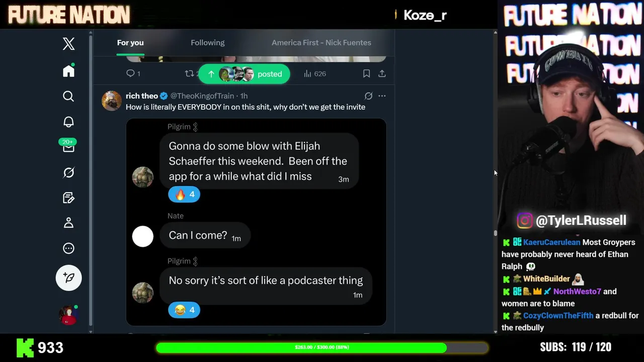Toggle bookmark on the top post

coord(366,74)
